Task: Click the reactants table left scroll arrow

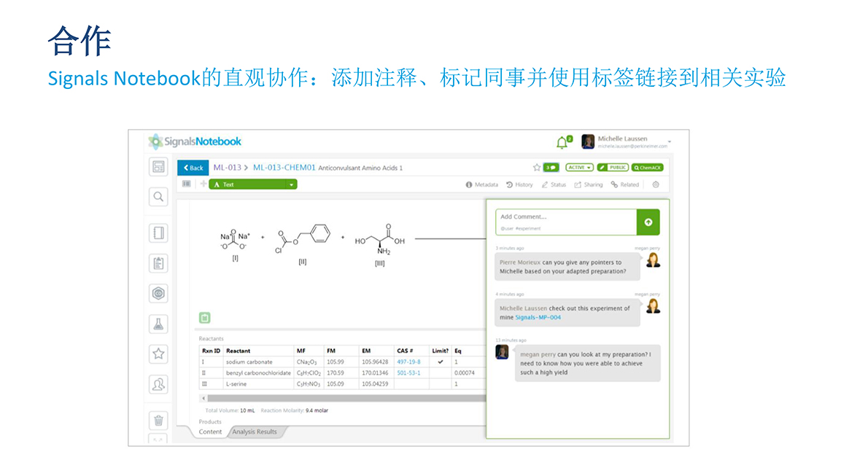Action: tap(204, 398)
